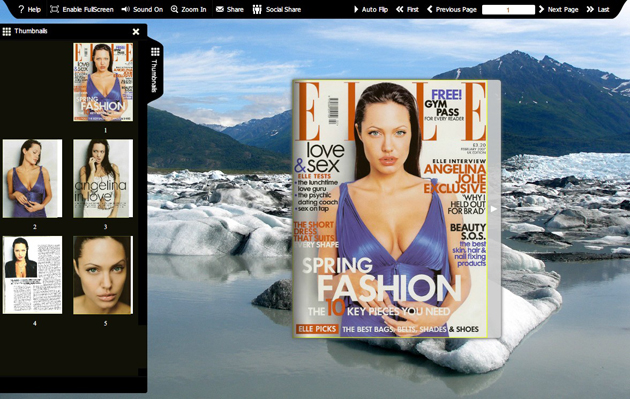
Task: Collapse the vertical Thumbnails side tab
Action: click(155, 70)
